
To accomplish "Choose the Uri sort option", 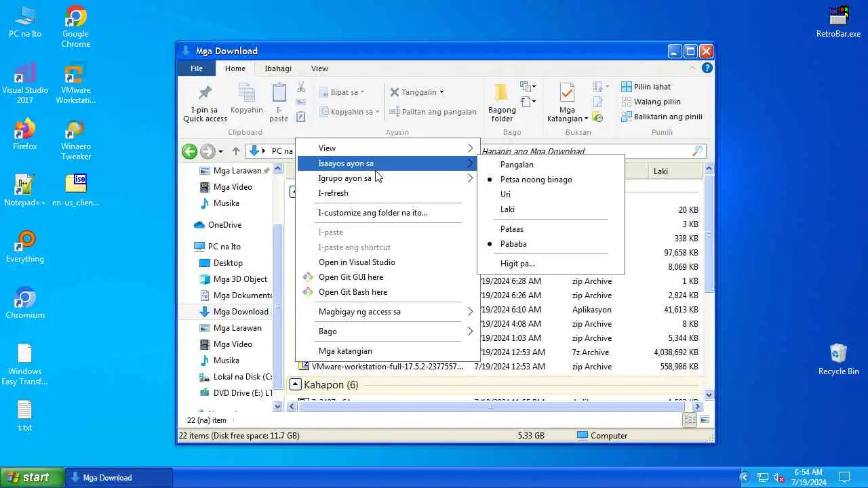I will (x=550, y=195).
